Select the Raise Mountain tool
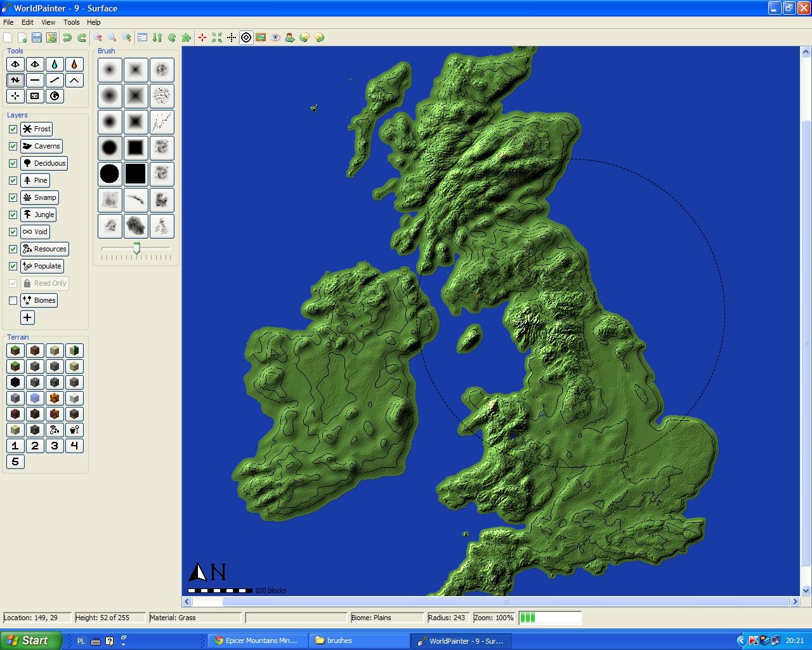Image resolution: width=812 pixels, height=650 pixels. [74, 80]
